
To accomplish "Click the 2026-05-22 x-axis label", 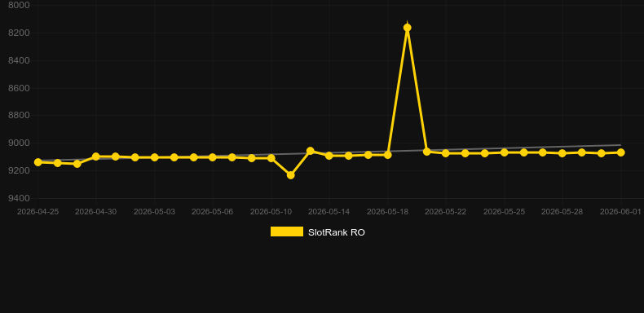I will point(446,212).
